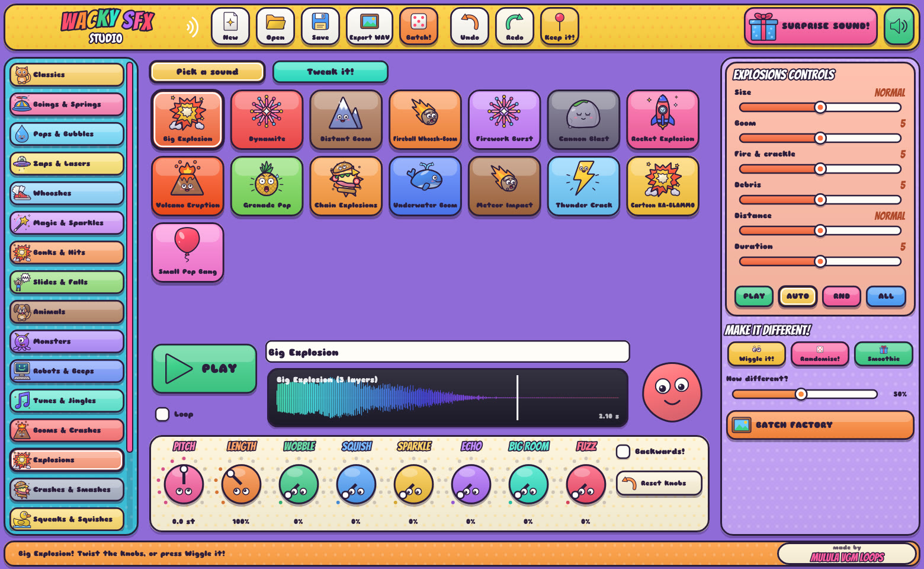Open a project with the Open icon

coord(275,27)
